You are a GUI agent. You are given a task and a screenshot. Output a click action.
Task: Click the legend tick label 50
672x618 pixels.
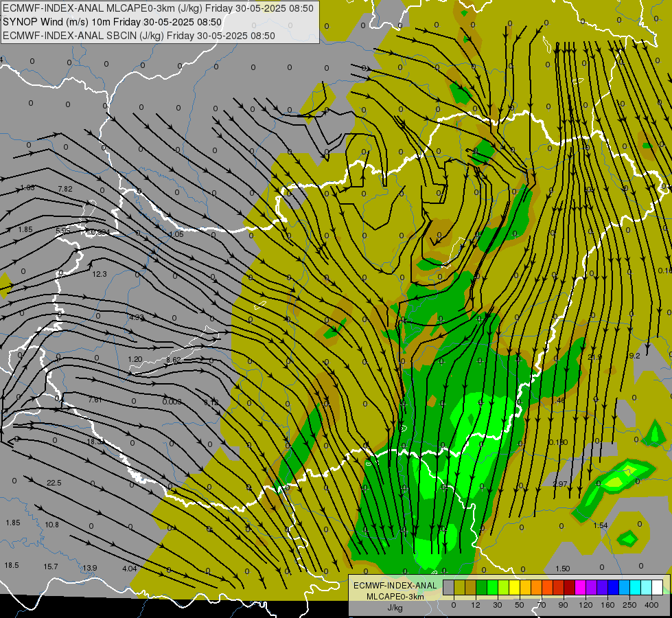tap(520, 605)
